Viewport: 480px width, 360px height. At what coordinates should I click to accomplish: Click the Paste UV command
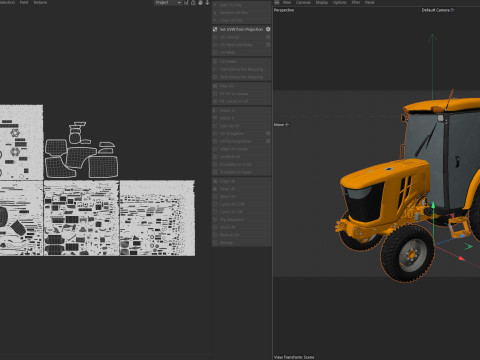point(242,189)
